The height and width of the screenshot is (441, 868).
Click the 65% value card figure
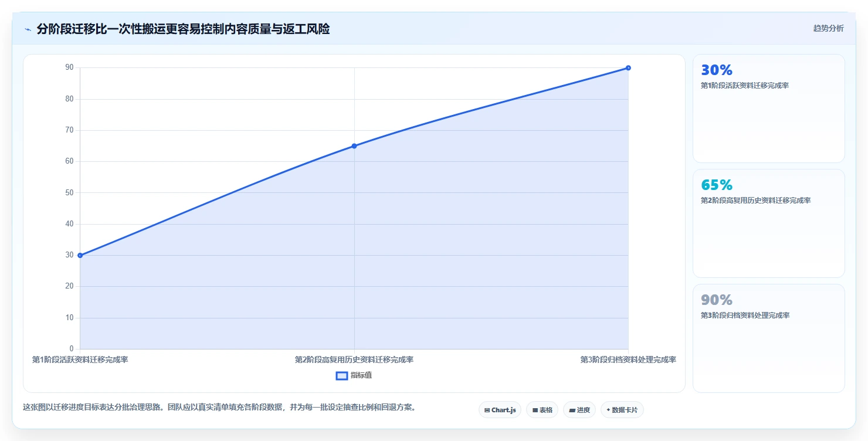point(717,185)
